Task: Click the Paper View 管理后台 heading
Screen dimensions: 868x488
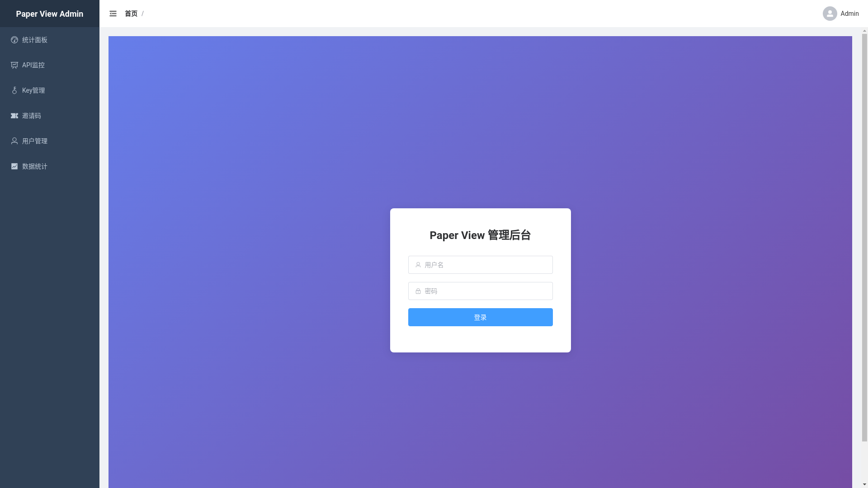Action: point(480,235)
